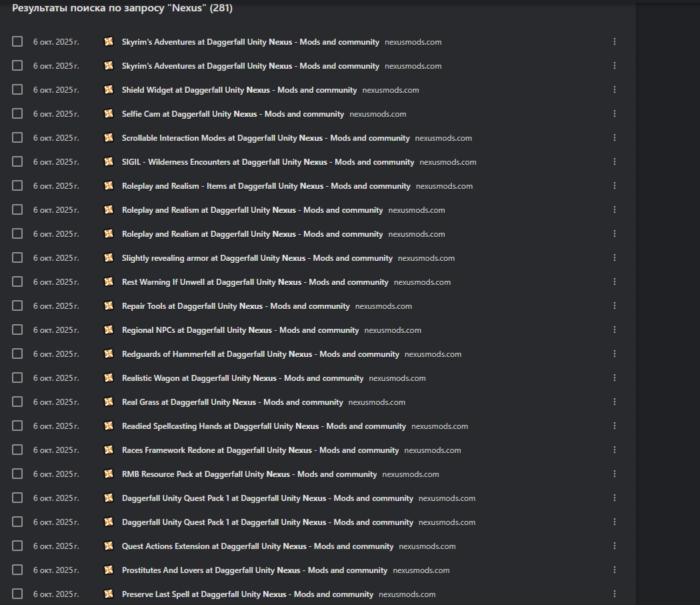Click the favicon beside Real Grass

[x=109, y=402]
